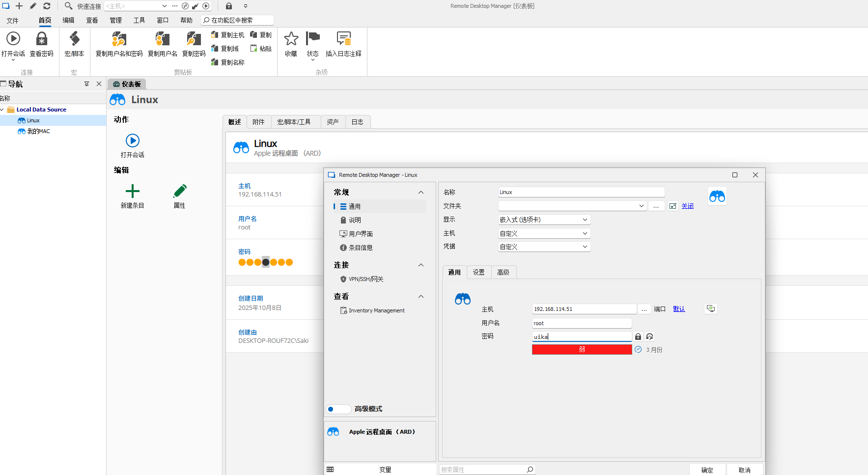Open the 查看 ribbon tab
The height and width of the screenshot is (475, 868).
coord(92,20)
